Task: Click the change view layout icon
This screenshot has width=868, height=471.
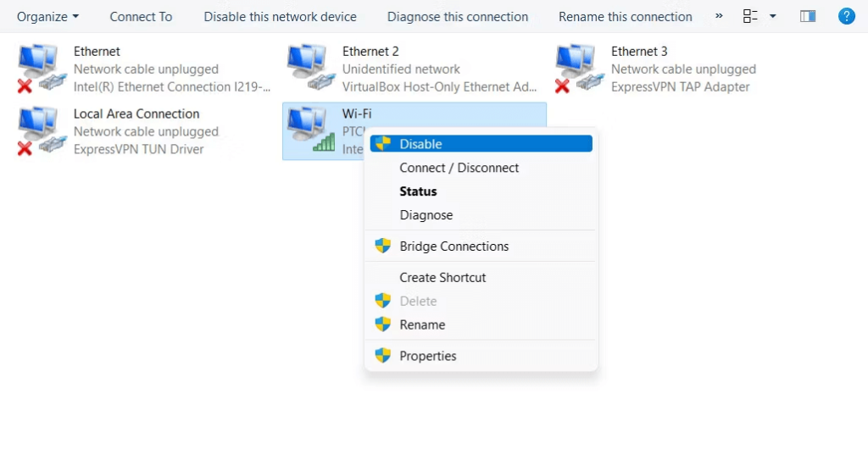Action: pos(750,16)
